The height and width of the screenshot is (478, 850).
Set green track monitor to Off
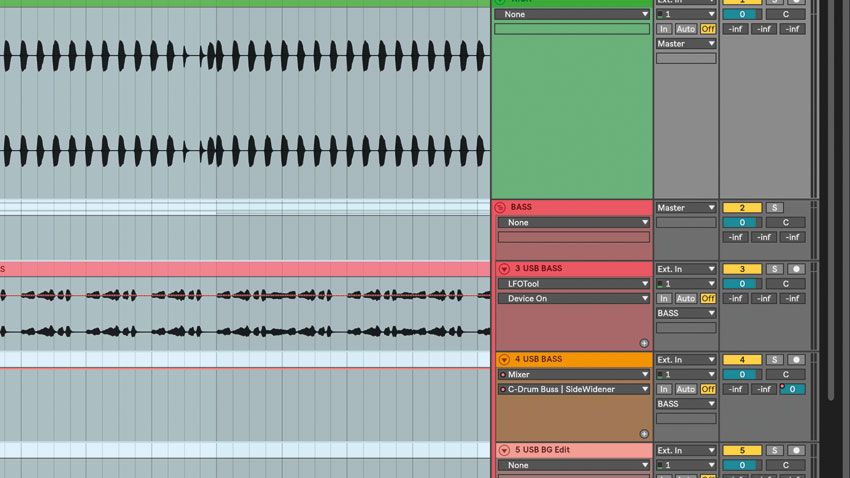point(708,29)
